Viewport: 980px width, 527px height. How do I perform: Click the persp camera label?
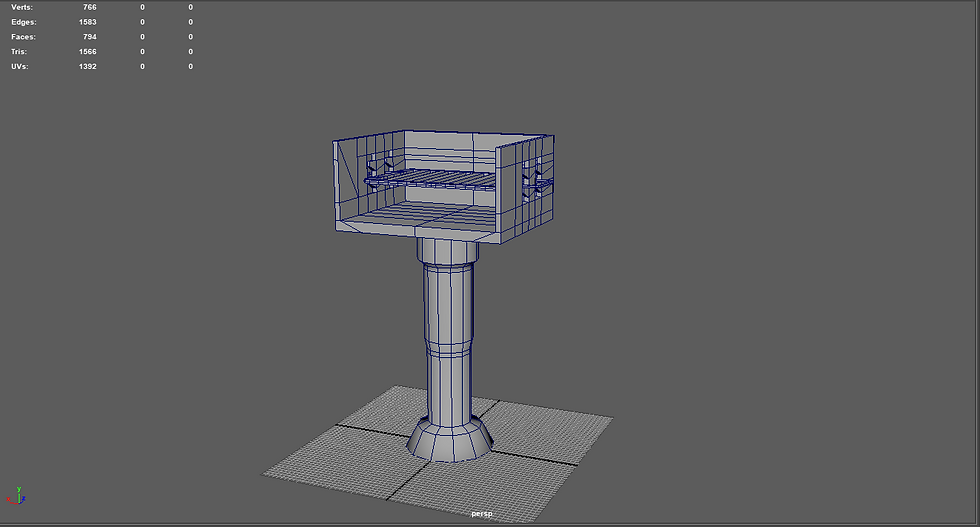(x=481, y=514)
